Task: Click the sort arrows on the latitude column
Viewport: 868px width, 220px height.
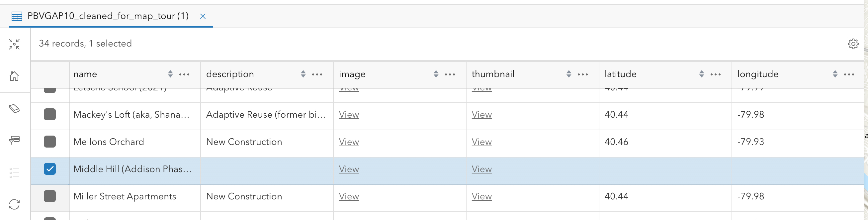Action: tap(702, 74)
